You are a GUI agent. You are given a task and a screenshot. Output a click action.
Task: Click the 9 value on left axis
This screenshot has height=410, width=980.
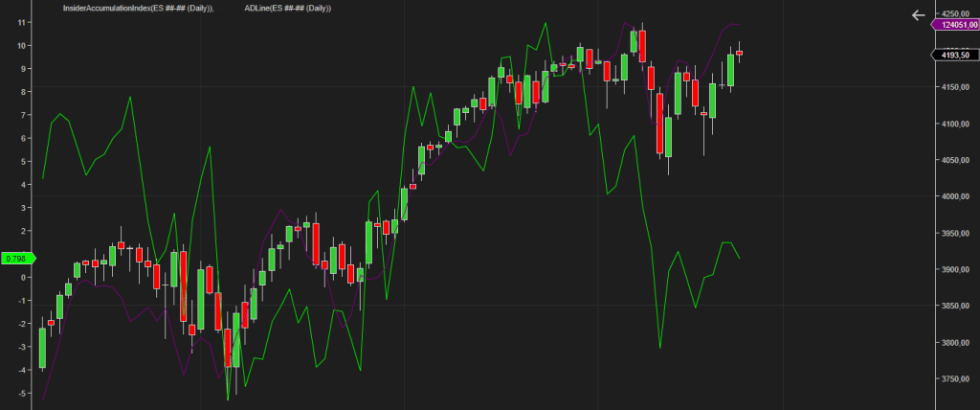point(23,68)
